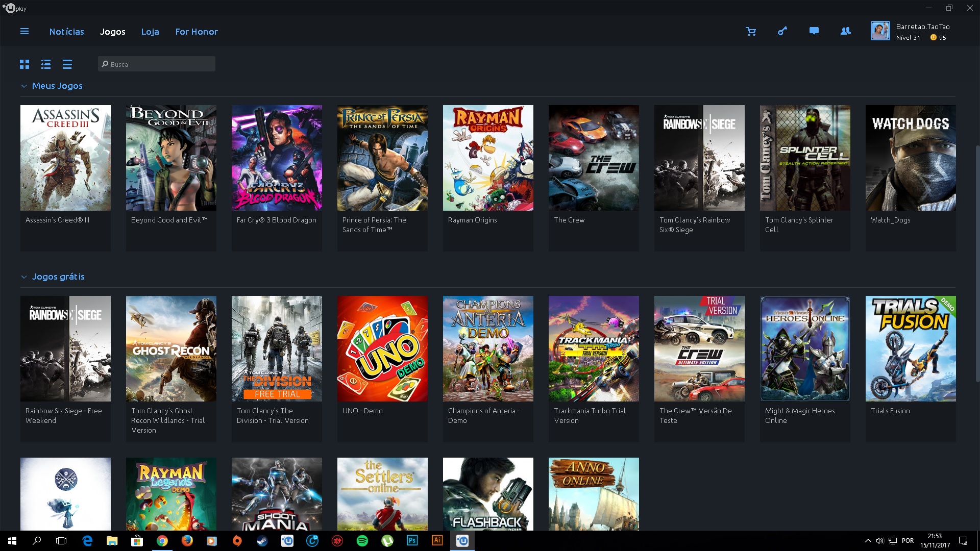Launch Google Chrome from the taskbar
The width and height of the screenshot is (980, 551).
pyautogui.click(x=162, y=541)
